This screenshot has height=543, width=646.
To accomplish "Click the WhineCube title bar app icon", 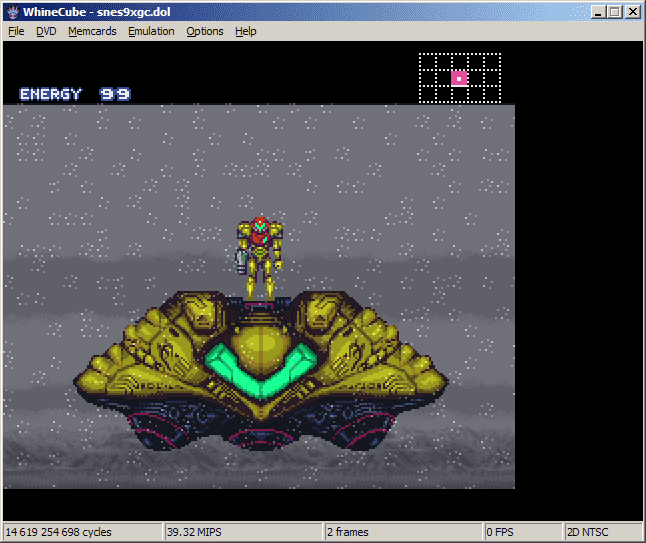I will click(13, 12).
